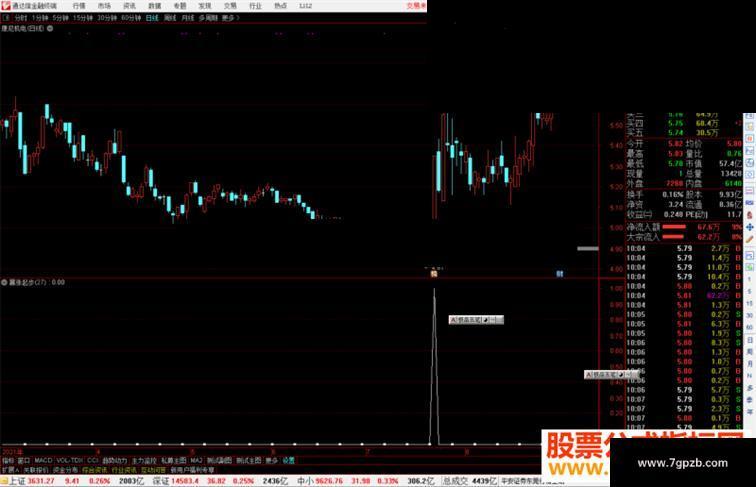756x487 pixels.
Task: Click the 大宗流入 row
Action: click(684, 237)
